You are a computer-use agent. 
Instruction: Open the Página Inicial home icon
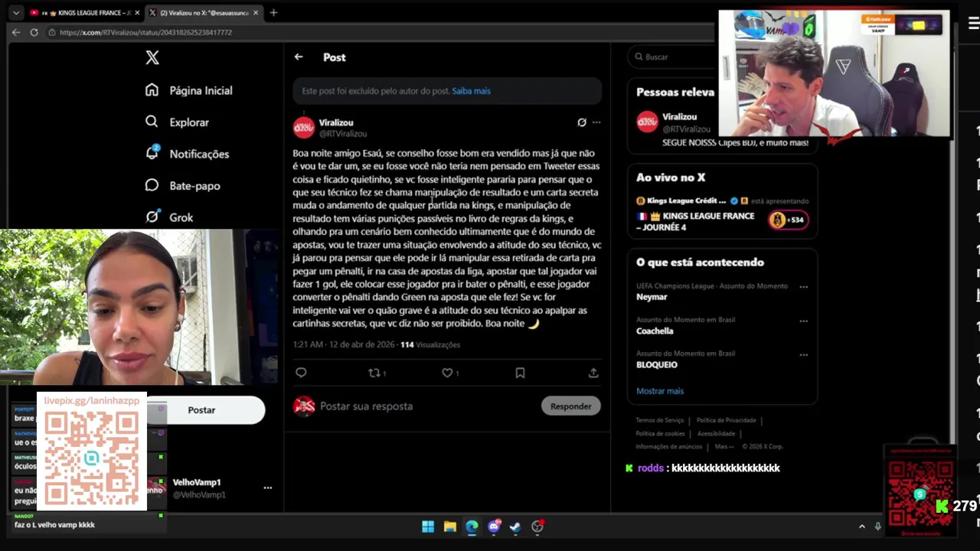(152, 90)
